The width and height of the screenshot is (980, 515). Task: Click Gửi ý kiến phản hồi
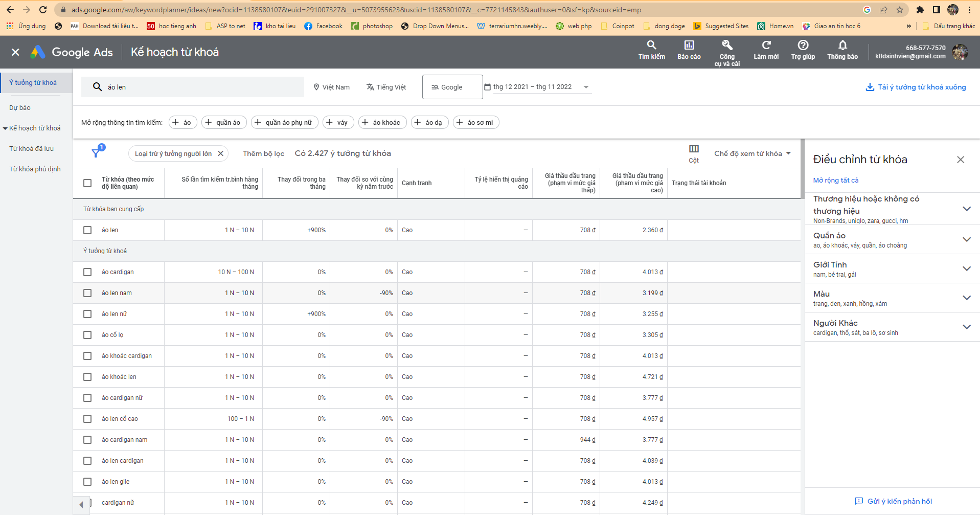tap(893, 501)
